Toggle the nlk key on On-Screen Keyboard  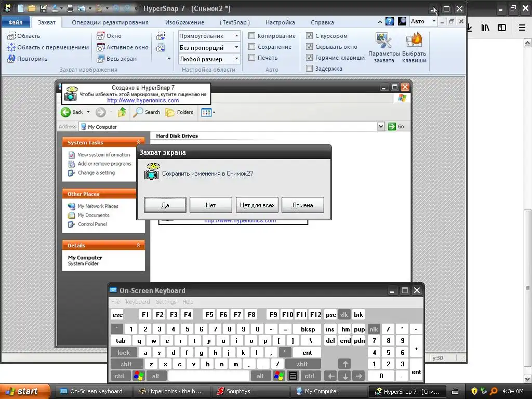pos(374,329)
